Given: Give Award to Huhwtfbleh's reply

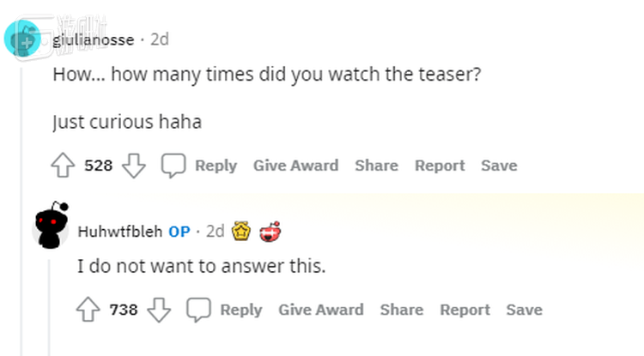Looking at the screenshot, I should click(x=320, y=310).
